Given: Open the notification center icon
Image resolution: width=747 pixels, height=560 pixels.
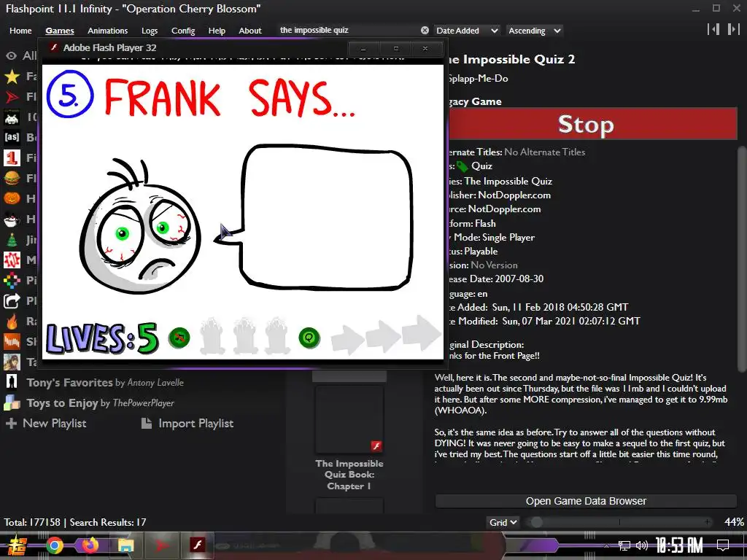Looking at the screenshot, I should coord(723,545).
